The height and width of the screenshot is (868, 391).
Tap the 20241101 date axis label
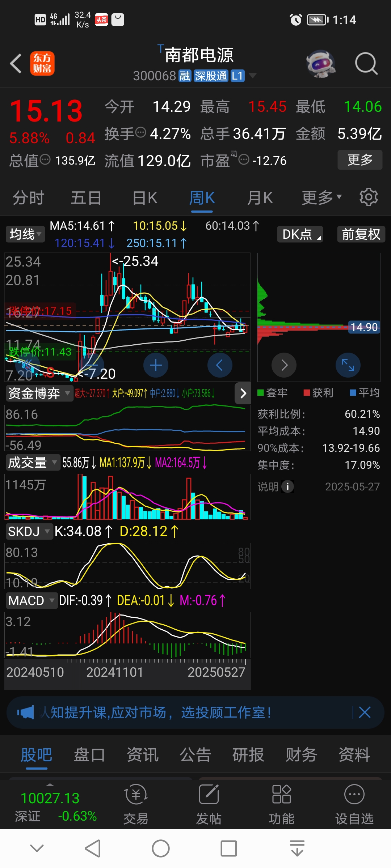click(115, 672)
